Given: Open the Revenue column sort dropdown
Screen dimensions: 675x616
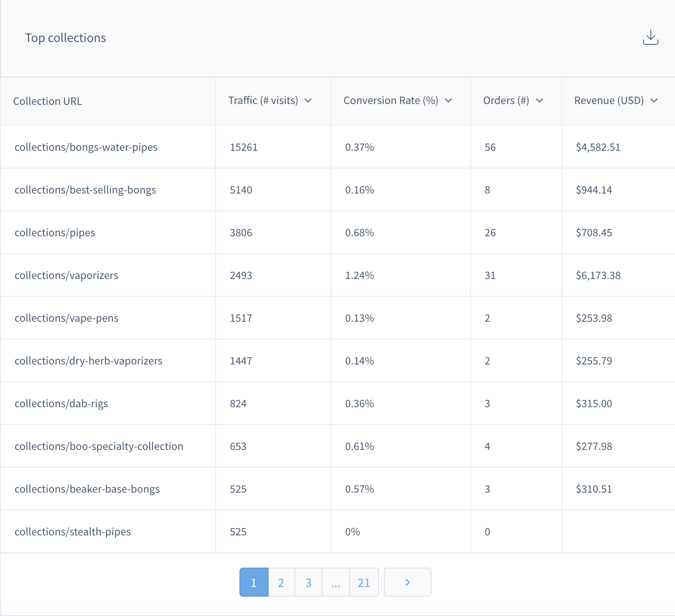Looking at the screenshot, I should pyautogui.click(x=654, y=101).
